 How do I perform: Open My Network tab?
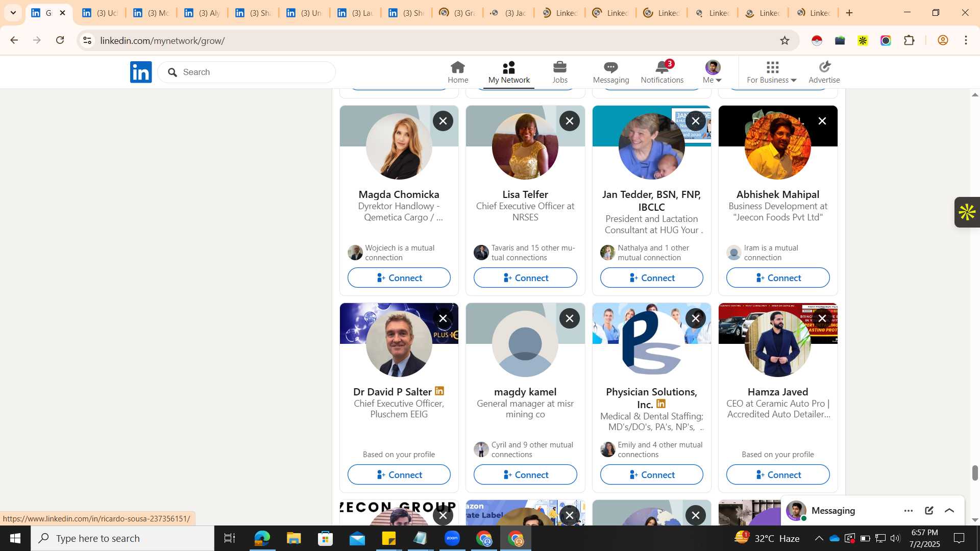(x=509, y=72)
